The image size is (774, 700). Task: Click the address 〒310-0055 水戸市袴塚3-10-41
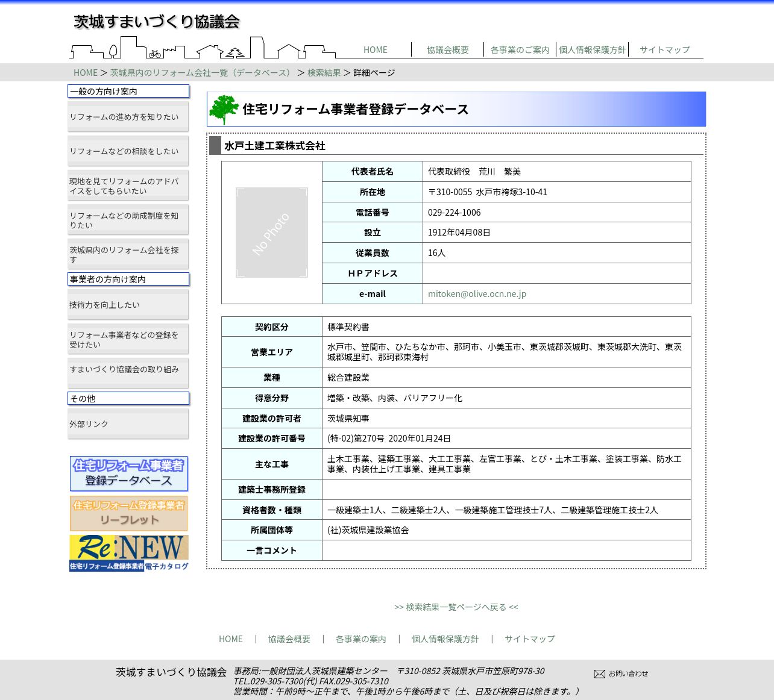click(x=488, y=192)
